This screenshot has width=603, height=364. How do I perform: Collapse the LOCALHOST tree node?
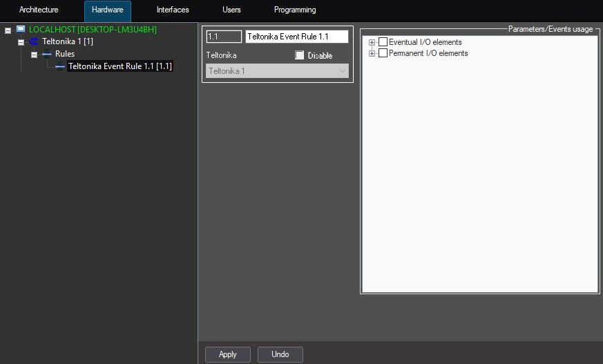(8, 30)
